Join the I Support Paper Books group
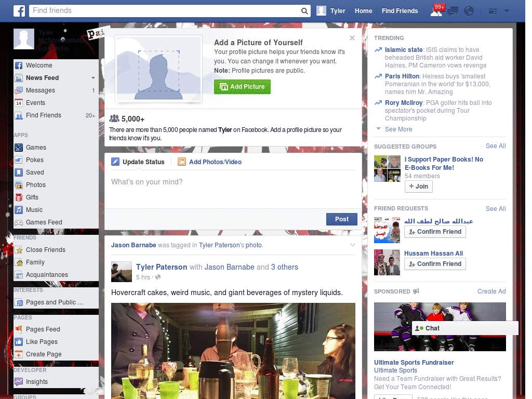Viewport: 532px width, 399px height. click(419, 187)
